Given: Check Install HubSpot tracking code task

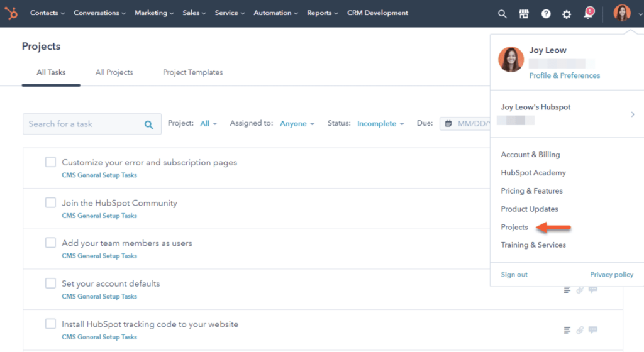Looking at the screenshot, I should [x=50, y=324].
